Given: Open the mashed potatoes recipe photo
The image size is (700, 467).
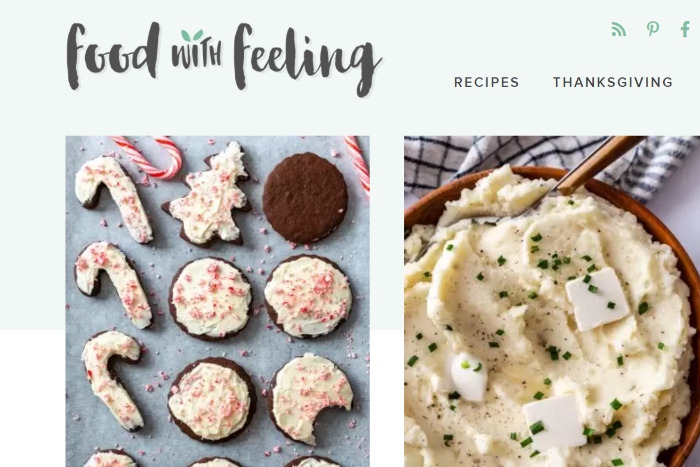Looking at the screenshot, I should 552,301.
